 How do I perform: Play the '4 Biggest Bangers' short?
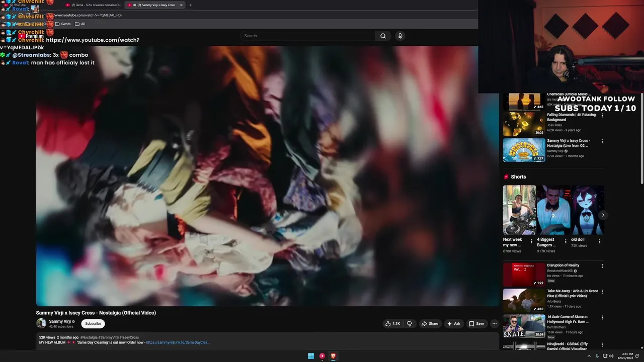point(553,210)
